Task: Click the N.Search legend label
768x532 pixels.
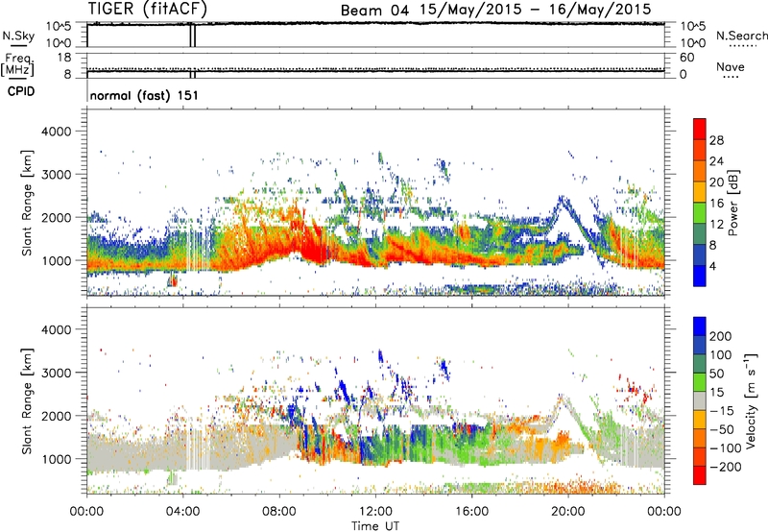Action: pos(741,36)
